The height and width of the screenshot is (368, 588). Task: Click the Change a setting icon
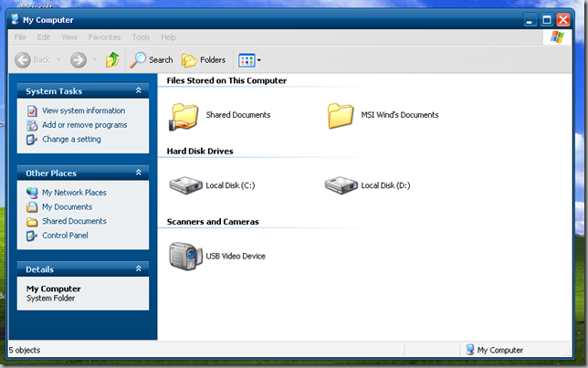click(x=32, y=140)
